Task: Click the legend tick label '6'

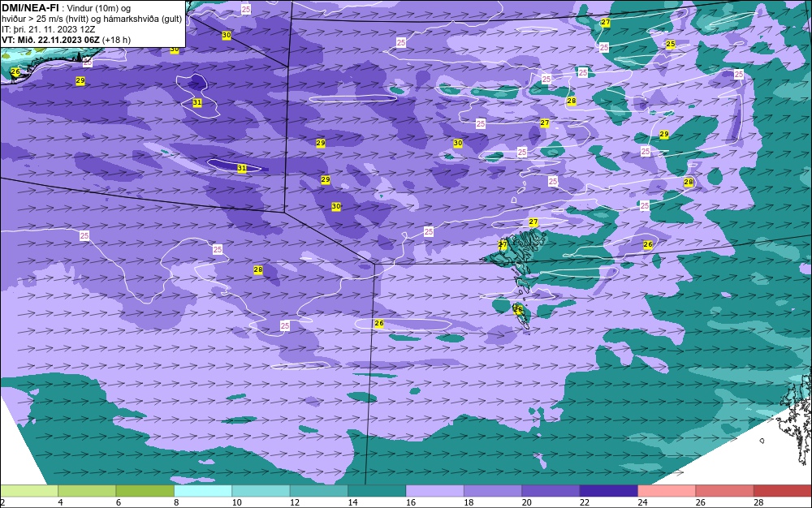Action: click(118, 502)
